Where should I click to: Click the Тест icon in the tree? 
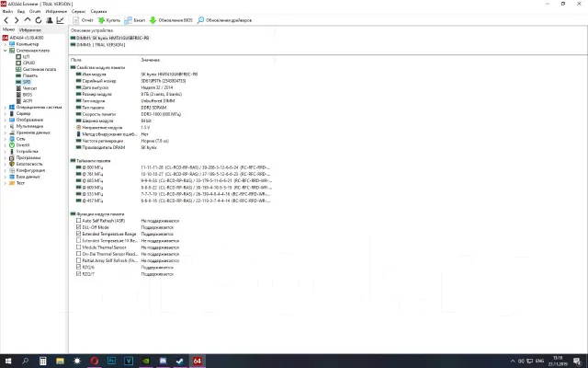pyautogui.click(x=12, y=183)
